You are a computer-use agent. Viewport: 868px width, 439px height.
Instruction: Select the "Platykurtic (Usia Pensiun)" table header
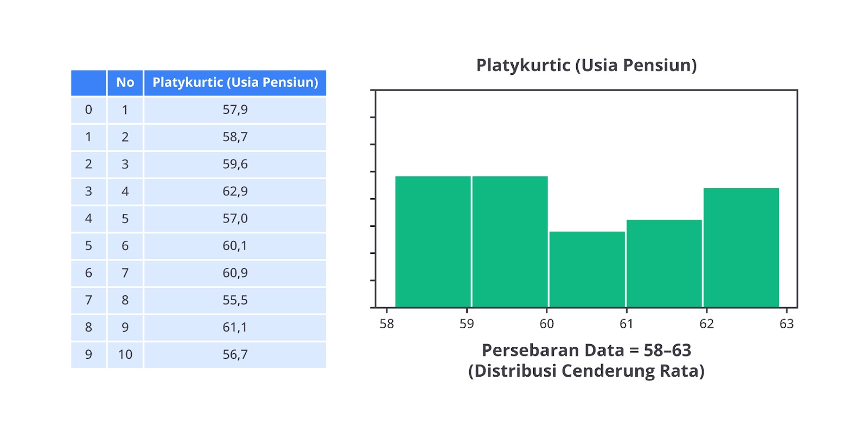(235, 82)
